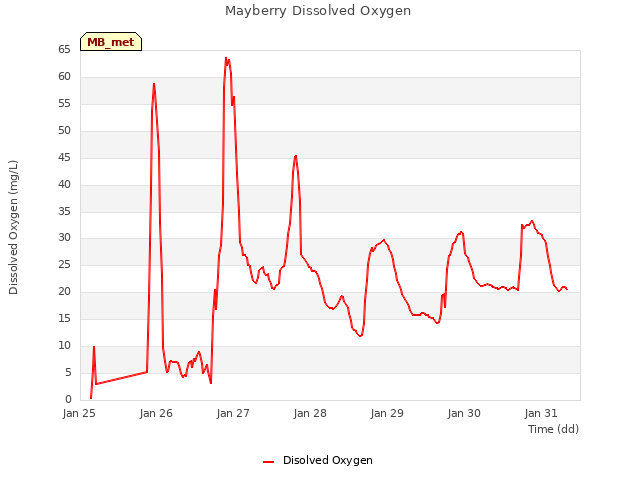Click the 50 y-axis tick label
The image size is (640, 480).
64,130
